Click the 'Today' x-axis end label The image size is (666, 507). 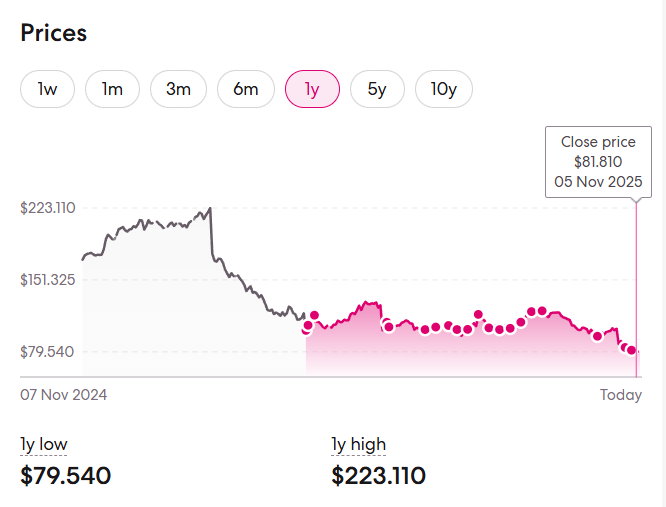tap(620, 395)
